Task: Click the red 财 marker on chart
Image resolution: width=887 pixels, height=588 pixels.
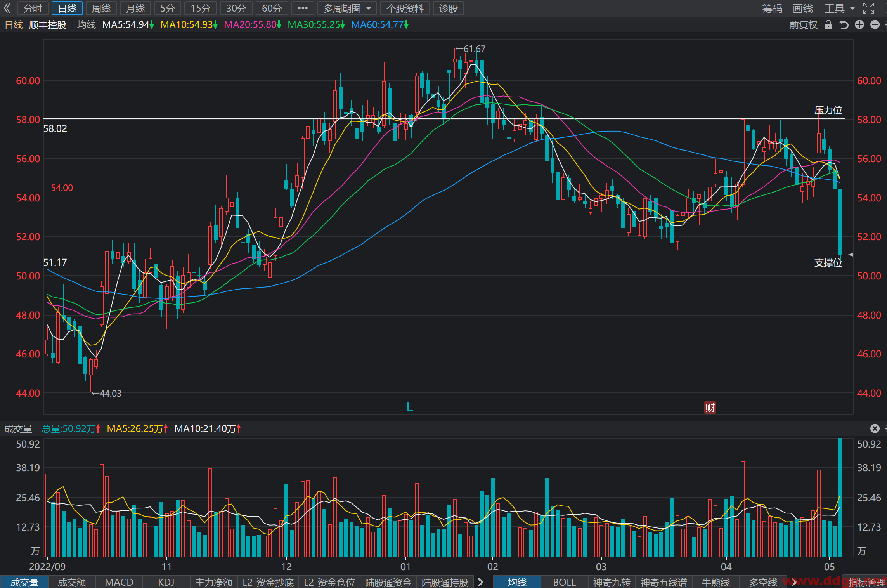Action: tap(710, 408)
